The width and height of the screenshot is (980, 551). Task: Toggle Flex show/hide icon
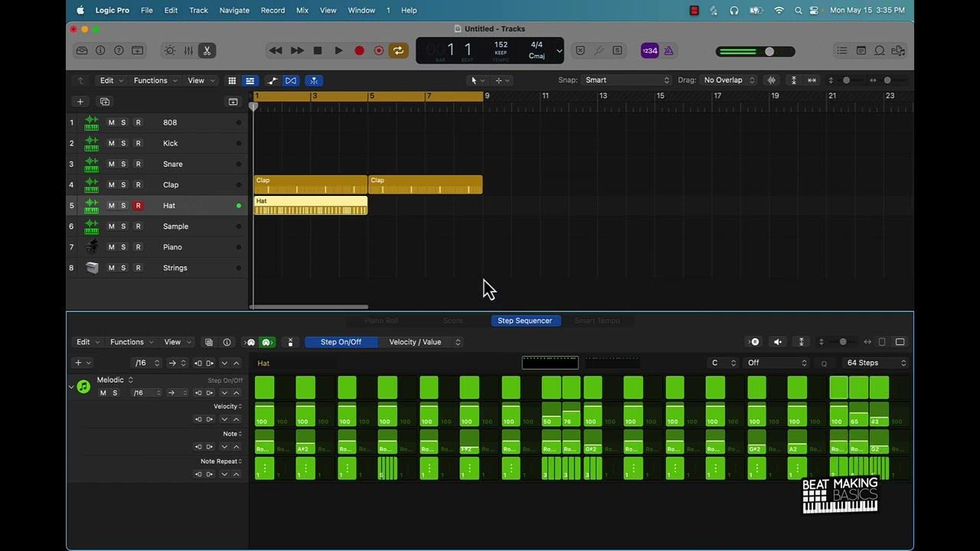tap(291, 80)
